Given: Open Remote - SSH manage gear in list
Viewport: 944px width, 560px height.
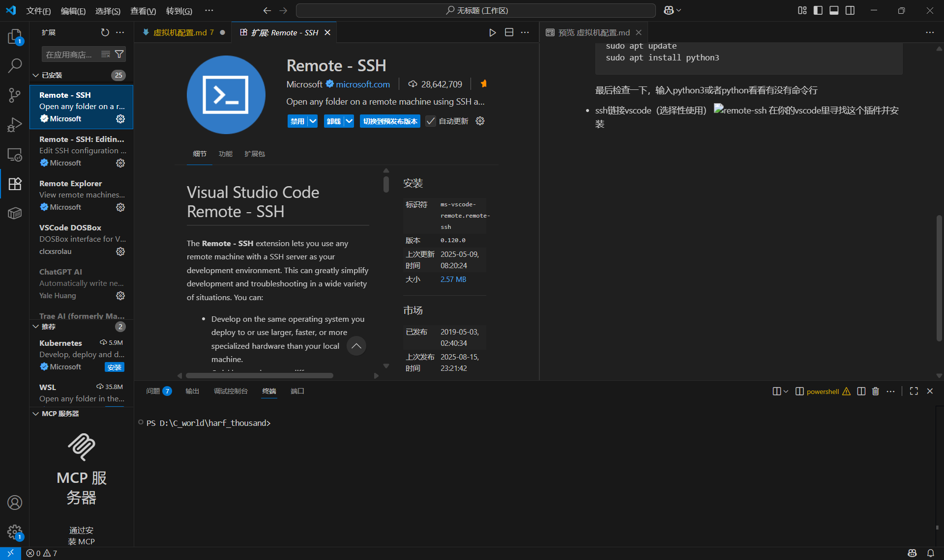Looking at the screenshot, I should (x=120, y=119).
